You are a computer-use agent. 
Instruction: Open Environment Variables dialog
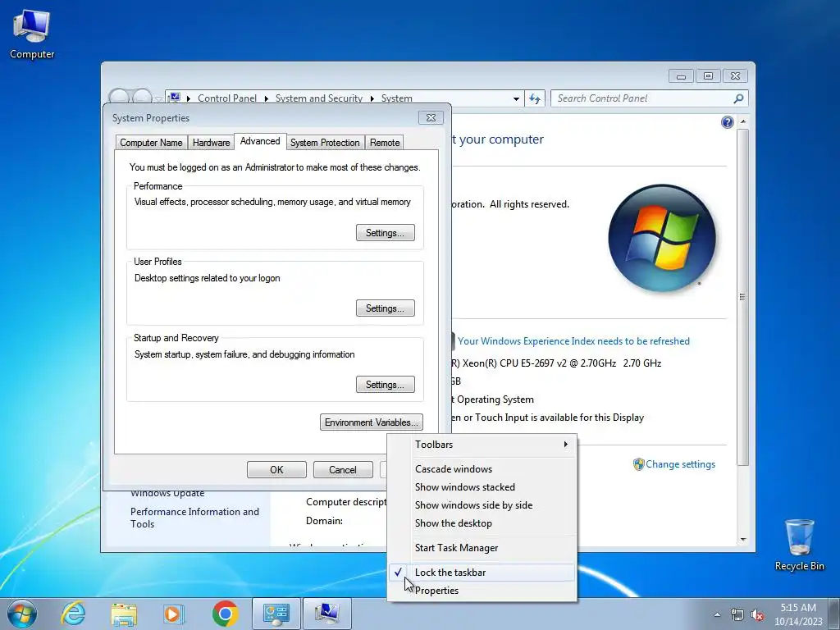(x=372, y=422)
